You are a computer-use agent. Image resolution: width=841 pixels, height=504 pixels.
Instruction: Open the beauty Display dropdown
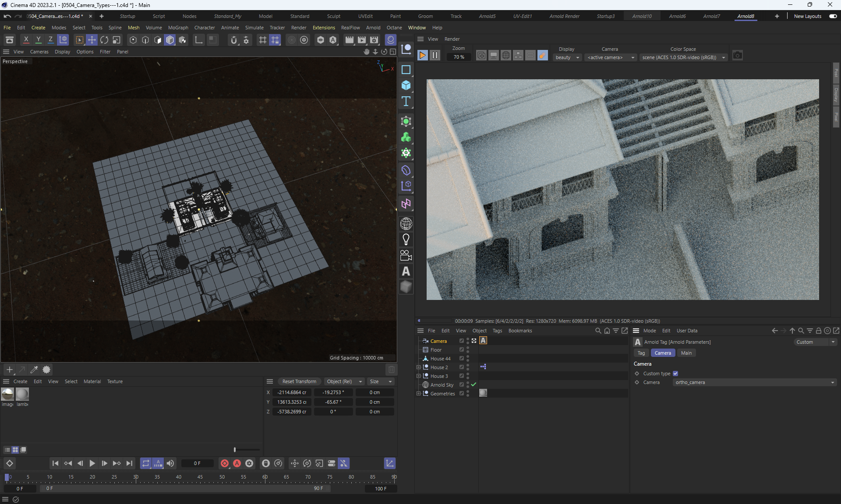[x=567, y=57]
